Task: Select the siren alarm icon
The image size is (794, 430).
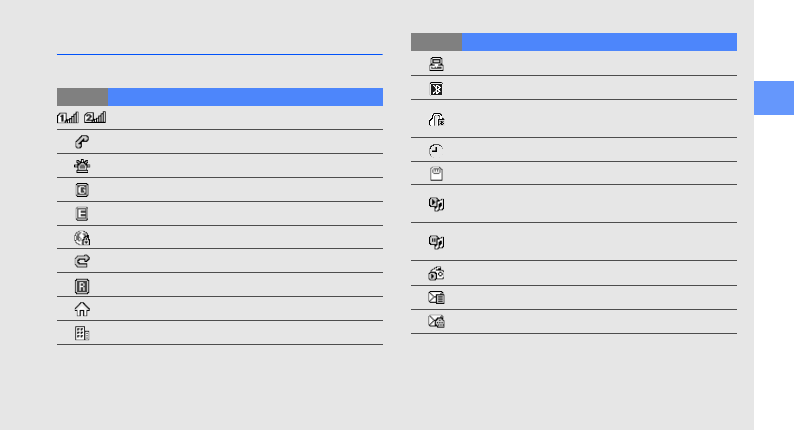Action: pyautogui.click(x=82, y=165)
